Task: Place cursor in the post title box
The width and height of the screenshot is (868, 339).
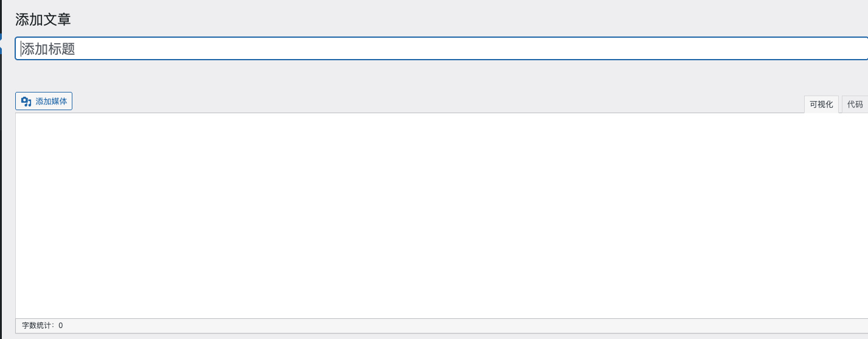Action: pos(440,49)
